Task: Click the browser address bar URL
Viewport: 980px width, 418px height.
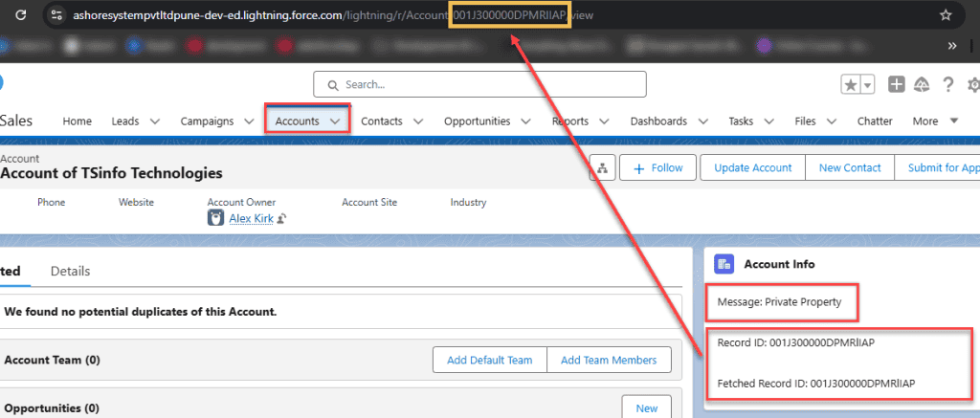Action: (332, 15)
